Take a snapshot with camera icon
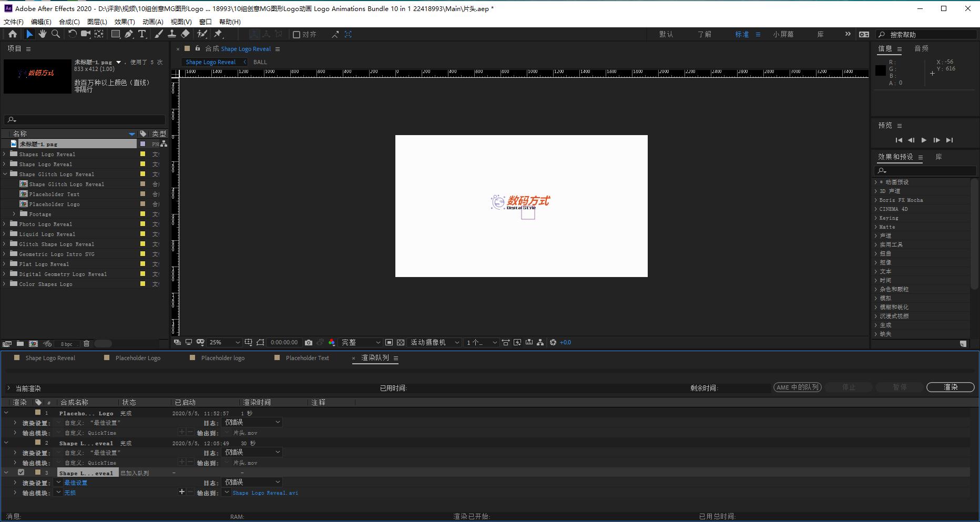The image size is (980, 522). [309, 343]
